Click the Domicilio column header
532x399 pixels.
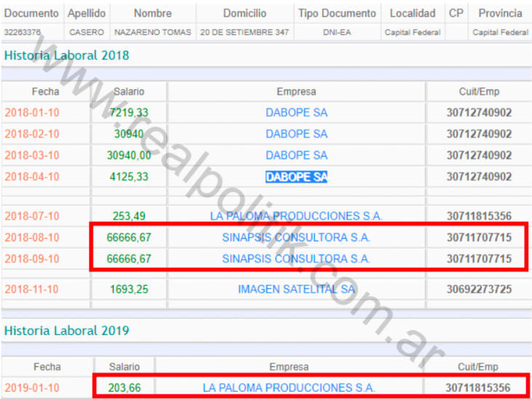pos(245,13)
